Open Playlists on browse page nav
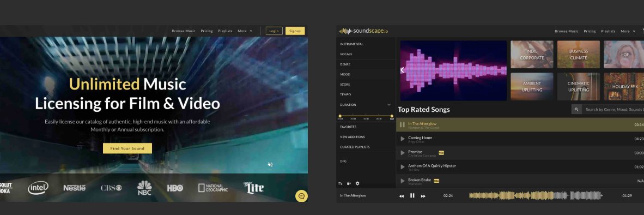This screenshot has height=215, width=644. tap(608, 31)
